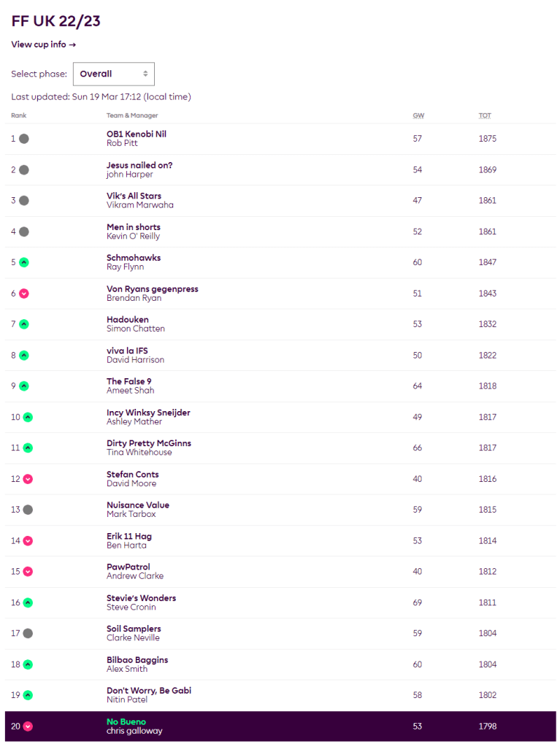Click the green up-arrow icon beside rank 9

tap(24, 386)
